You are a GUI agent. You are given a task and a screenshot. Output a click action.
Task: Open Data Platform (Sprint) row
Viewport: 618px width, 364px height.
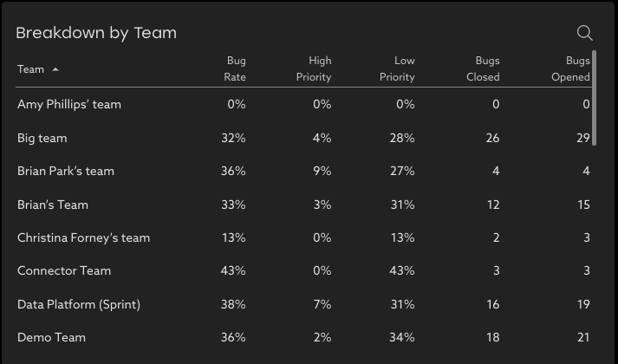[x=79, y=304]
